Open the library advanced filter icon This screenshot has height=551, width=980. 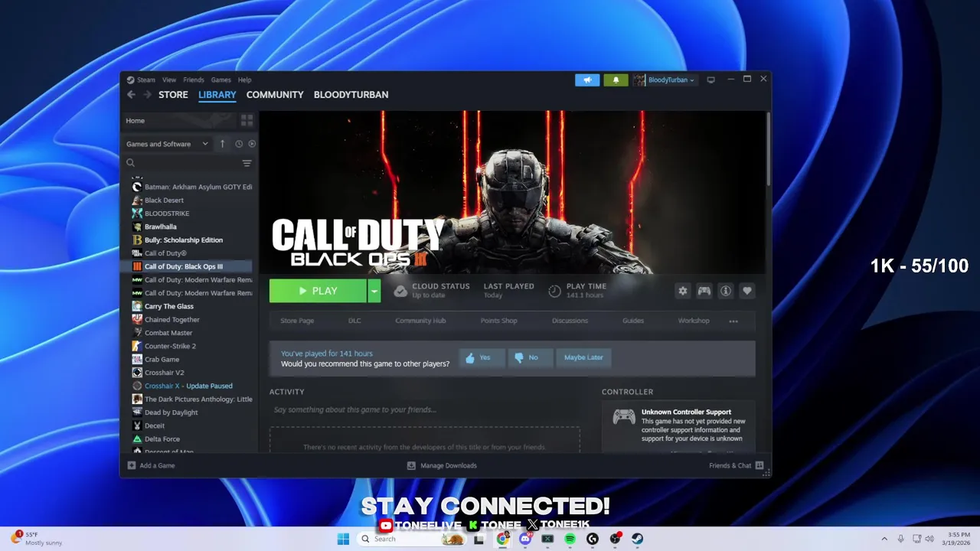(x=247, y=163)
